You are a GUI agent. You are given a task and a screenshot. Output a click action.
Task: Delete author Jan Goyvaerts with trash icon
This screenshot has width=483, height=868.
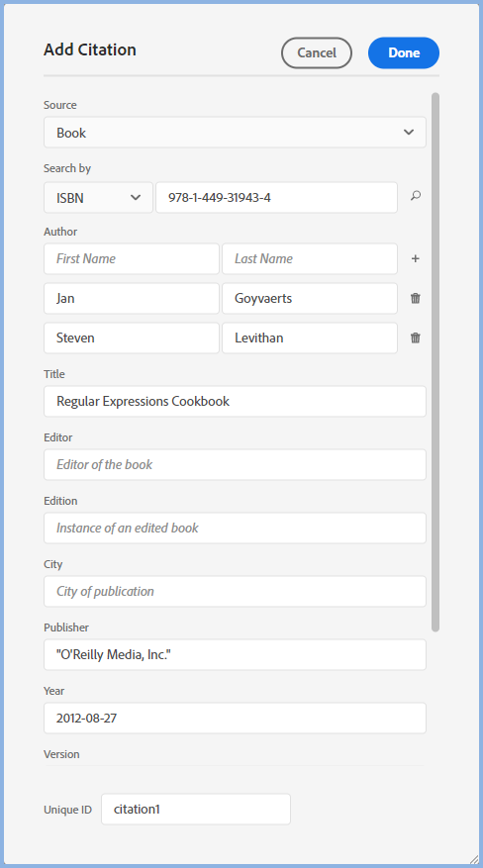416,298
